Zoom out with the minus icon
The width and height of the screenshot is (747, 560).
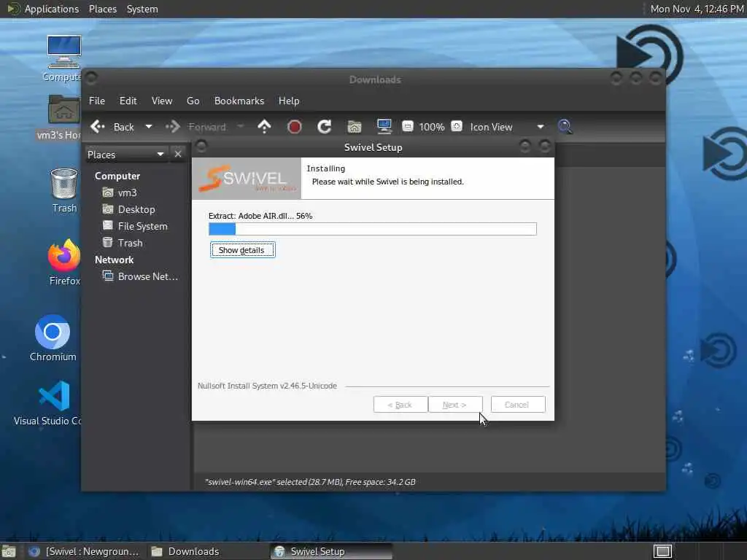(407, 126)
